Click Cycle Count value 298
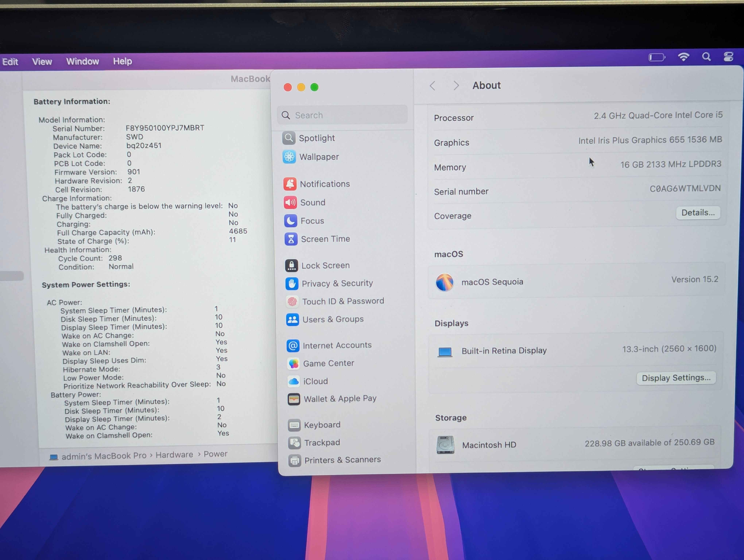Image resolution: width=744 pixels, height=560 pixels. [115, 258]
